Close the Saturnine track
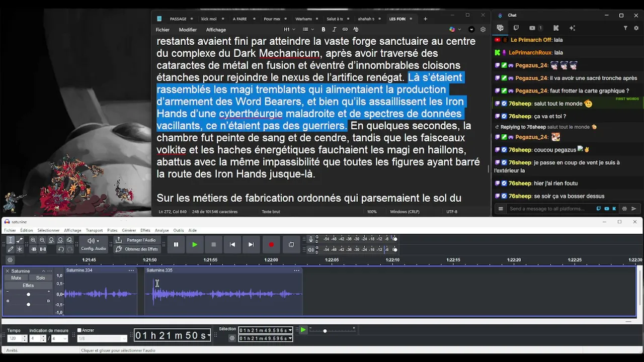This screenshot has height=362, width=644. pos(8,271)
